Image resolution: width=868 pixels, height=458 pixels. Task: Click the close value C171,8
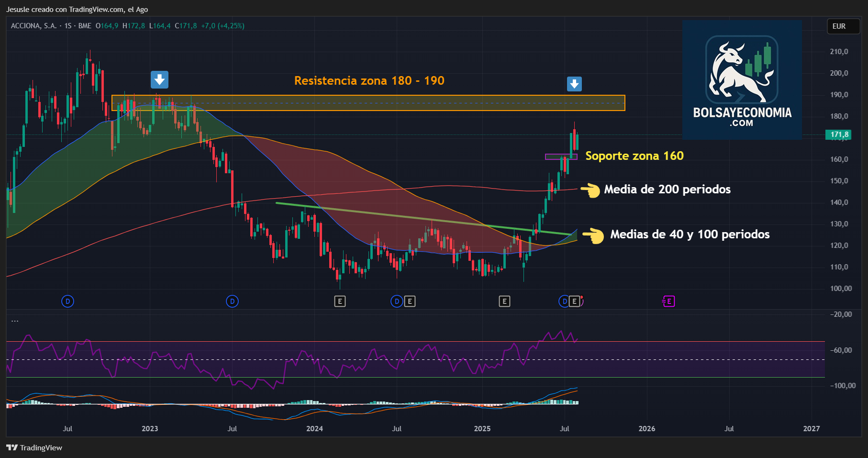point(186,26)
